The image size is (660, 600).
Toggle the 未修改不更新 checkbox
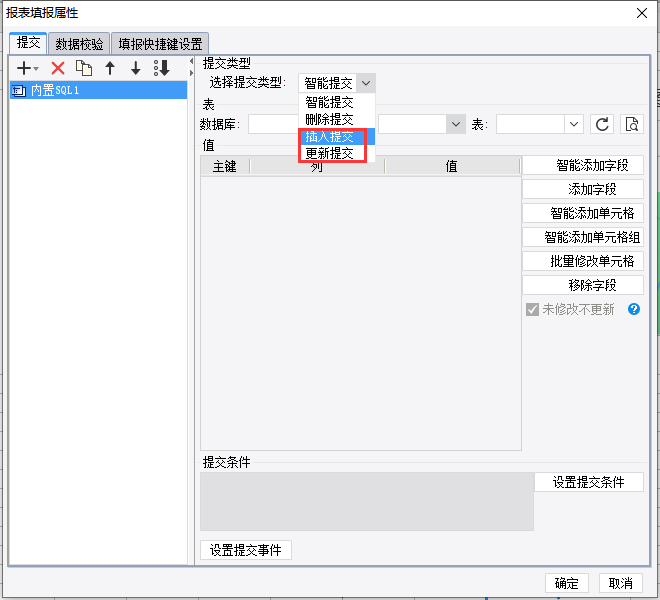[x=532, y=309]
